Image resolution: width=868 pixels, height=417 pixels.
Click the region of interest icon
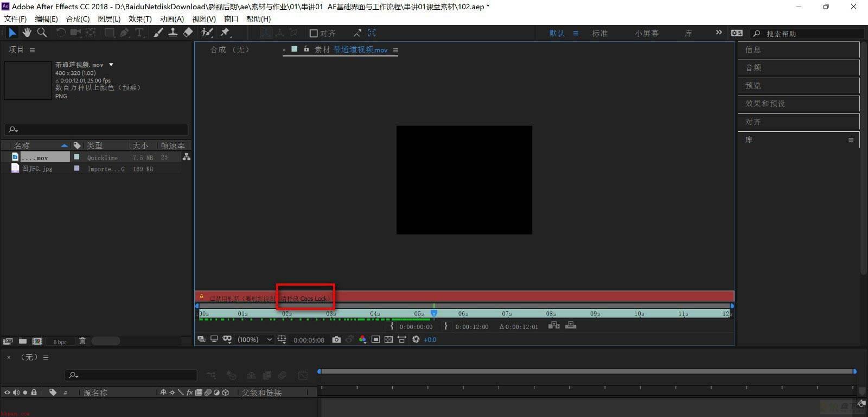(x=375, y=339)
